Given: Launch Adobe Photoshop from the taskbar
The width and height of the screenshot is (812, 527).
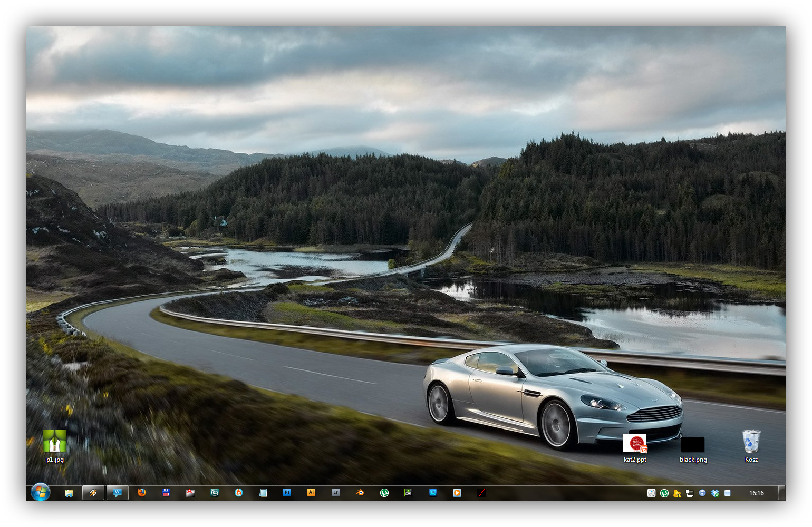Looking at the screenshot, I should pyautogui.click(x=287, y=493).
